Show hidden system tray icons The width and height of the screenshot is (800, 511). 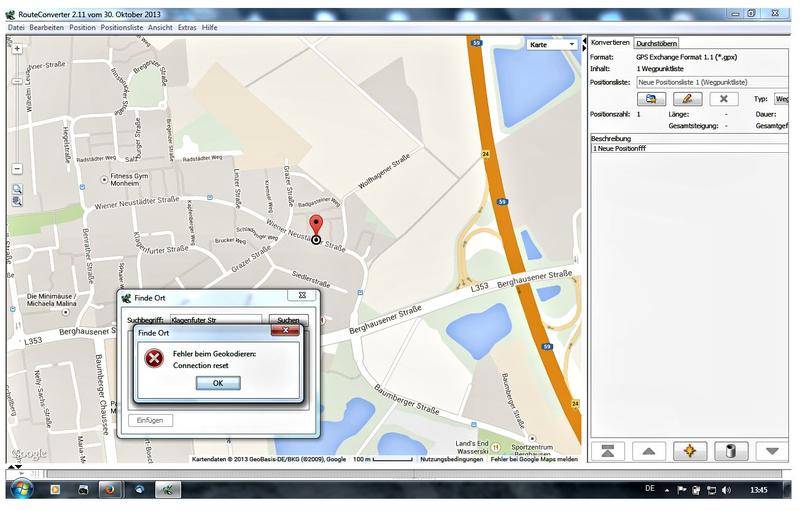(x=667, y=490)
